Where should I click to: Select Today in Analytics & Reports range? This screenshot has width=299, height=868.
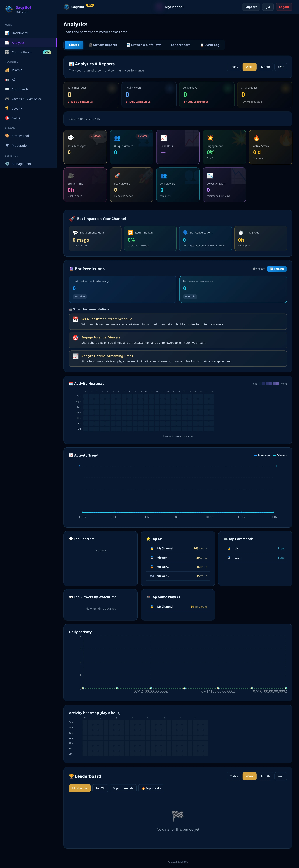234,67
